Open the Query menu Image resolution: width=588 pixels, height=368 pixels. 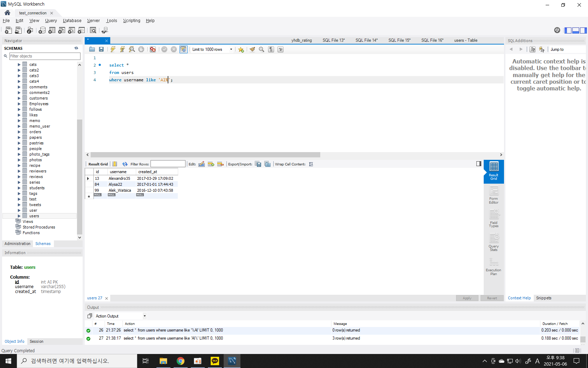[x=51, y=21]
